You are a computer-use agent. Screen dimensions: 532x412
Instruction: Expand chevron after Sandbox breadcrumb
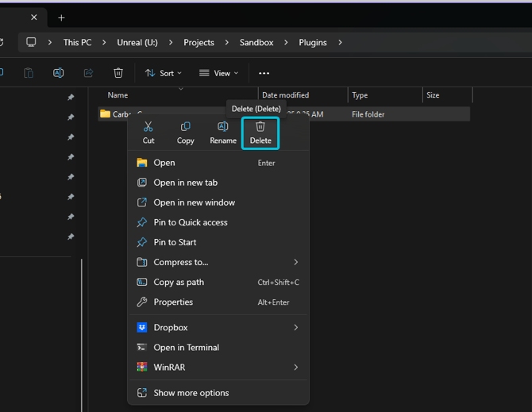click(286, 42)
